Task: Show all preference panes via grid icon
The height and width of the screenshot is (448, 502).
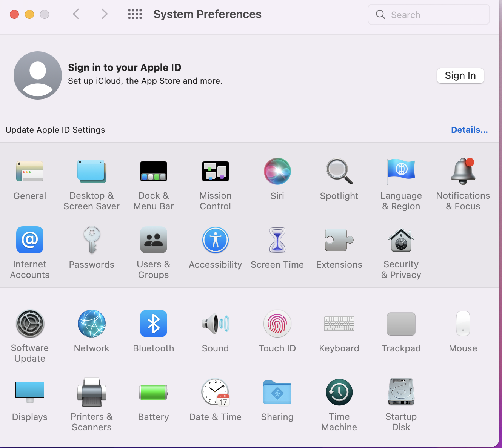Action: pos(135,14)
